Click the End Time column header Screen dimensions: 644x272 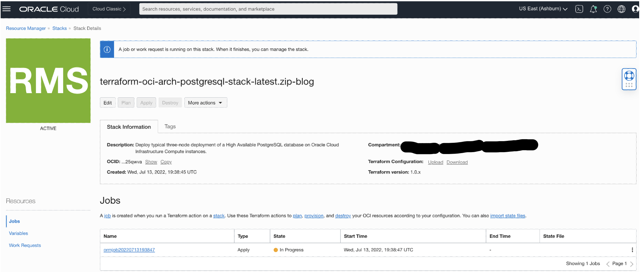pyautogui.click(x=512, y=236)
